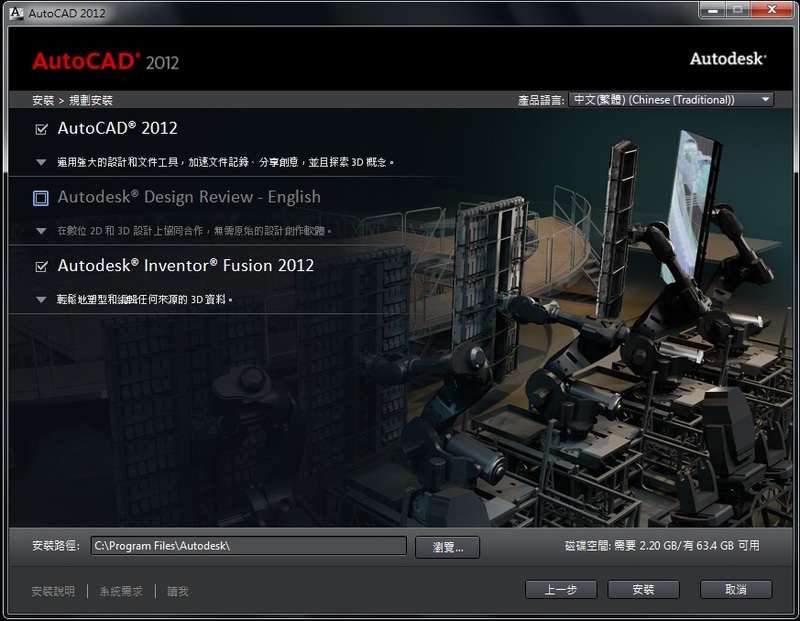The image size is (800, 621).
Task: Close the AutoCAD 2012 installer window
Action: [771, 10]
